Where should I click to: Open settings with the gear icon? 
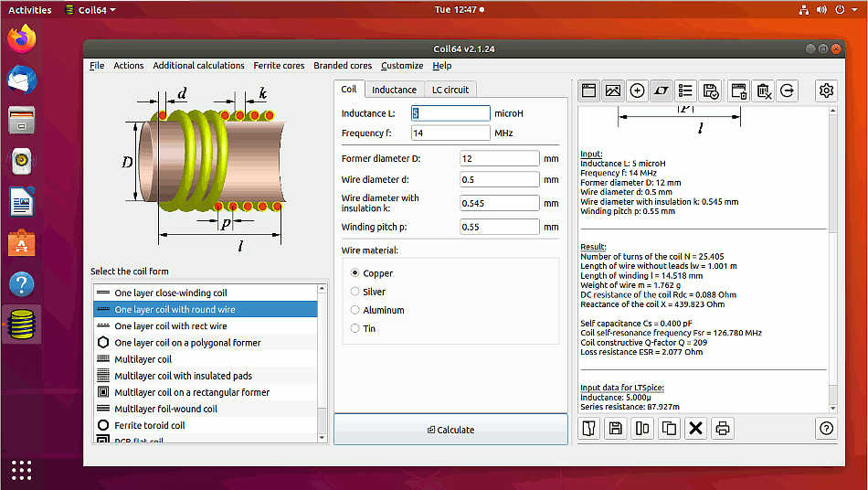(826, 91)
